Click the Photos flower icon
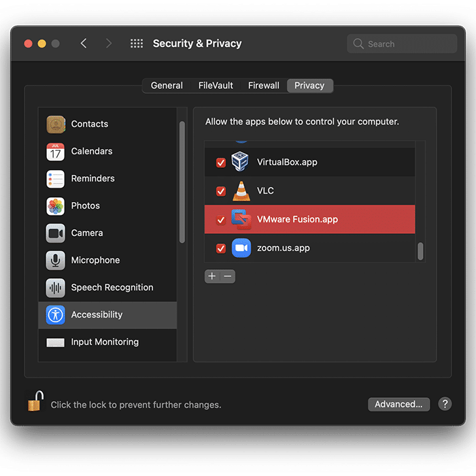This screenshot has height=476, width=476. pyautogui.click(x=56, y=206)
